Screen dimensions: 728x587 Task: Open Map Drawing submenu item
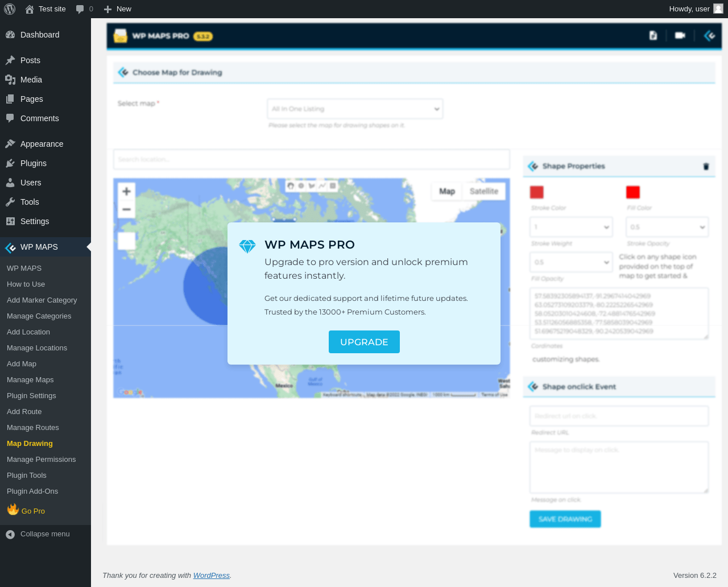pos(30,444)
